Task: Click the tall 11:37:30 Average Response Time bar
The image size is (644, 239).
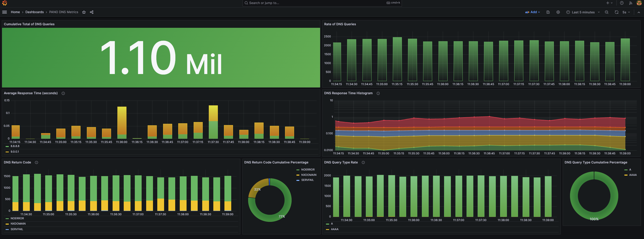Action: click(x=213, y=122)
